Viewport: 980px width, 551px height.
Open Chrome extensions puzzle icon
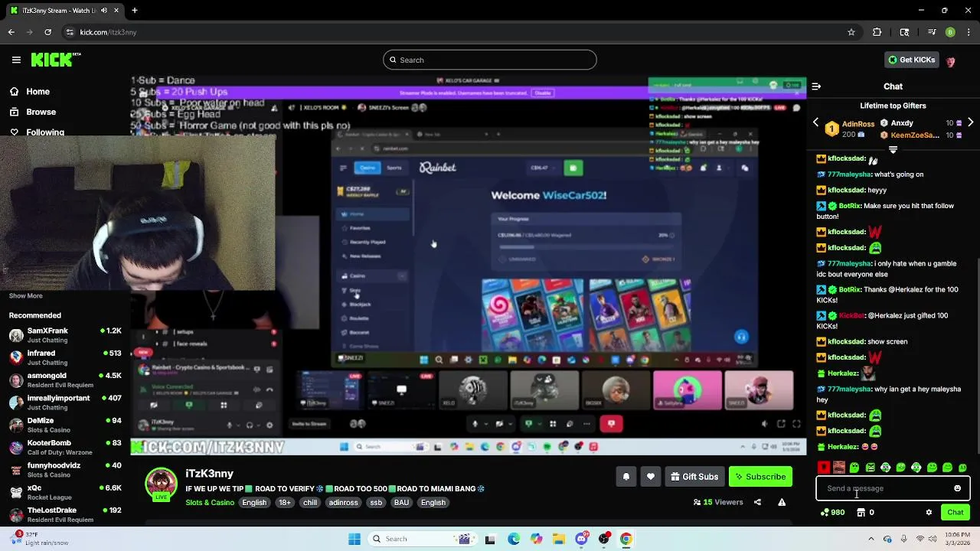pyautogui.click(x=877, y=32)
